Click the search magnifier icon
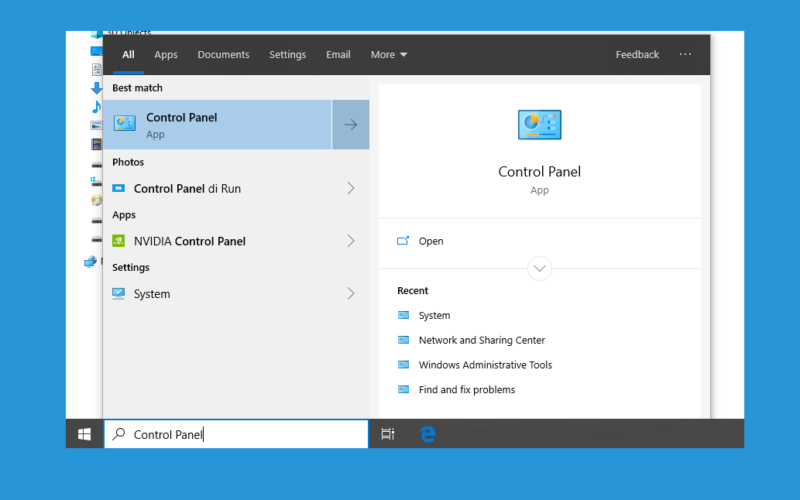 click(119, 434)
